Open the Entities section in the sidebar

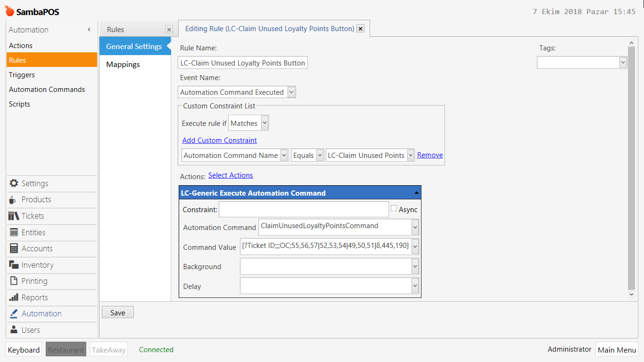click(51, 232)
